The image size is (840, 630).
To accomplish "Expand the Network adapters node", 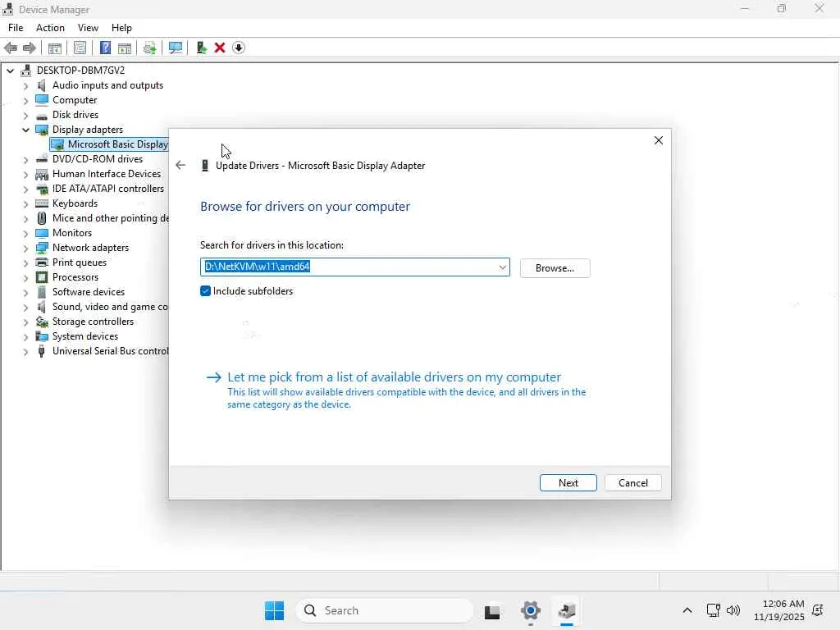I will (x=25, y=248).
